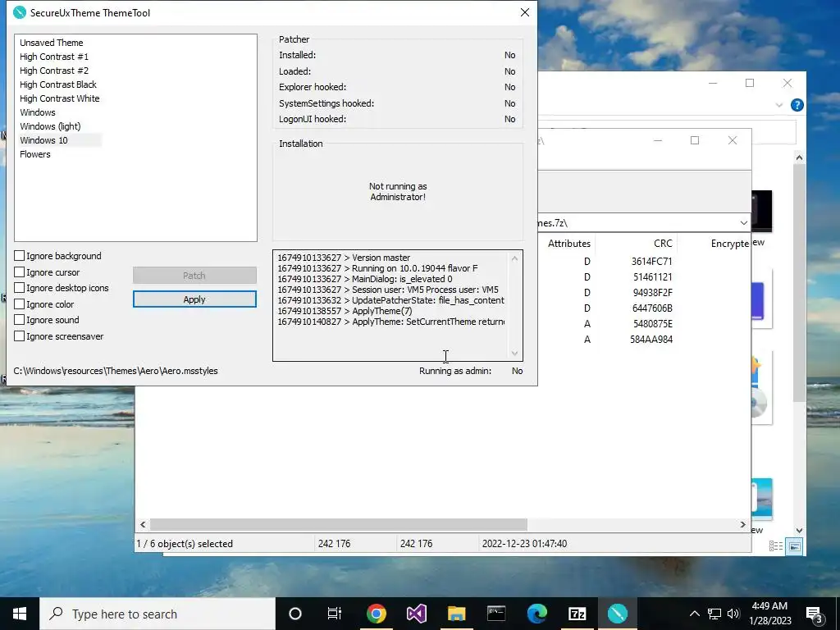Open File Explorer from taskbar
This screenshot has height=630, width=840.
456,614
